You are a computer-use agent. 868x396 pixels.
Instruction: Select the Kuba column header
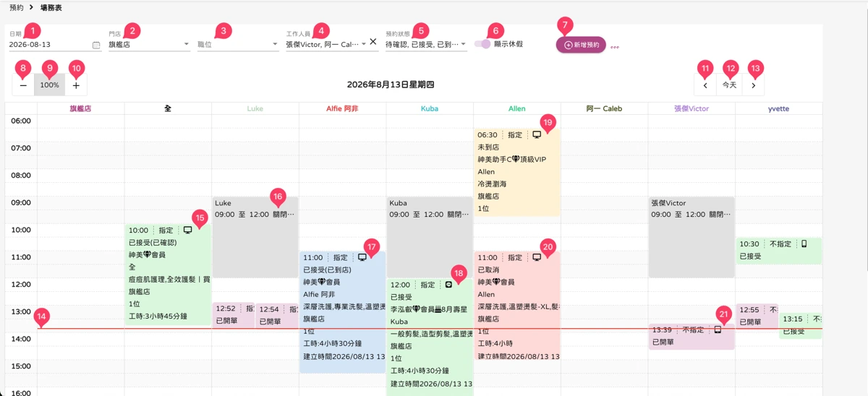[x=430, y=108]
